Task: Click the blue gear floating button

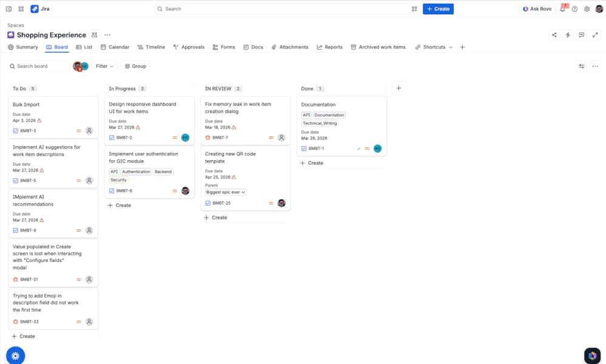Action: click(15, 356)
